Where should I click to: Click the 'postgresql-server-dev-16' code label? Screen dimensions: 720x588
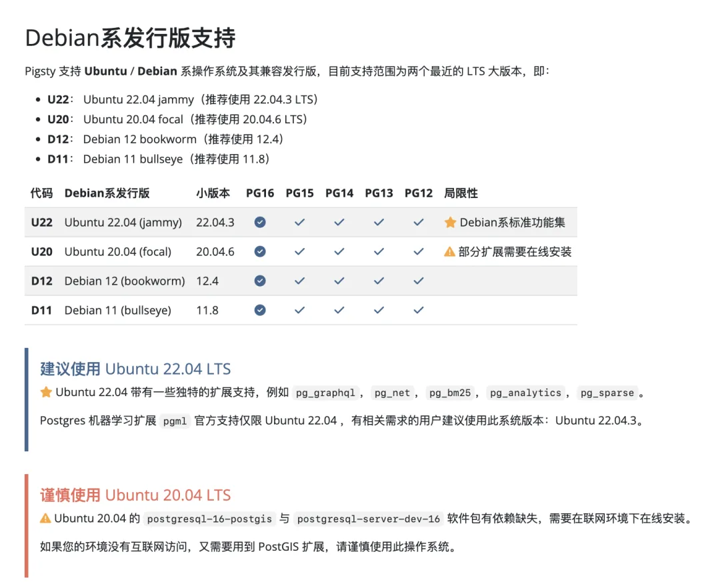(x=368, y=519)
